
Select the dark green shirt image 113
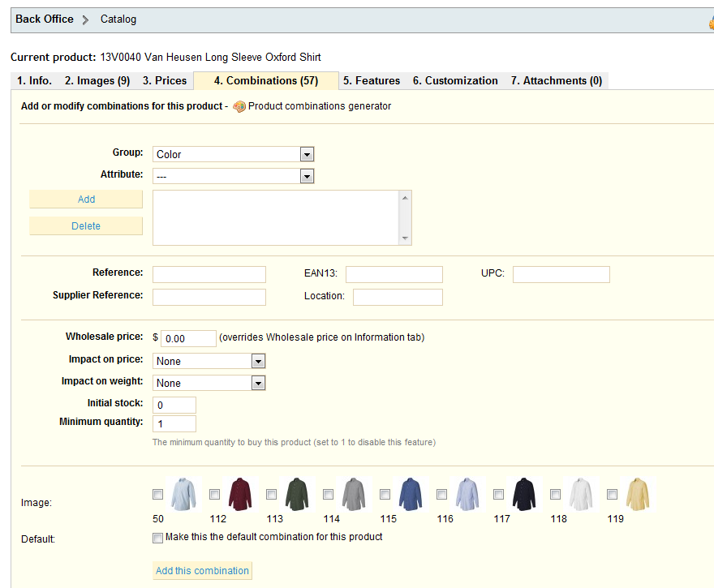point(297,494)
